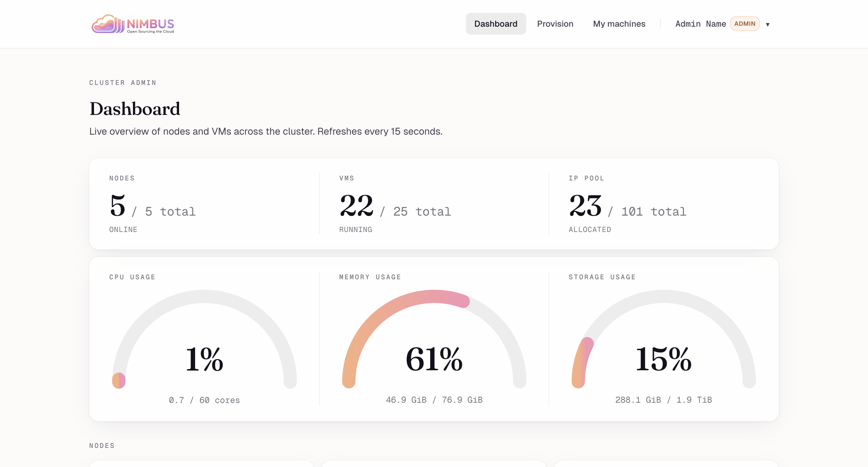The height and width of the screenshot is (467, 868).
Task: Click the NIMBUS wordmark text
Action: coord(150,24)
